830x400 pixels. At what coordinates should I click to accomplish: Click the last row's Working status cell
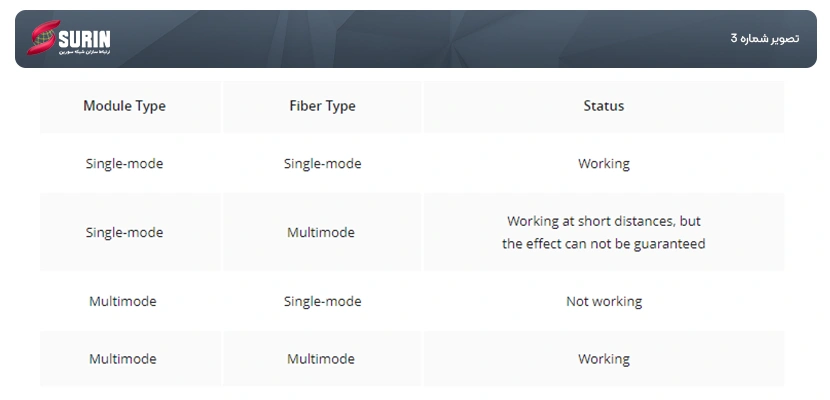pos(603,359)
